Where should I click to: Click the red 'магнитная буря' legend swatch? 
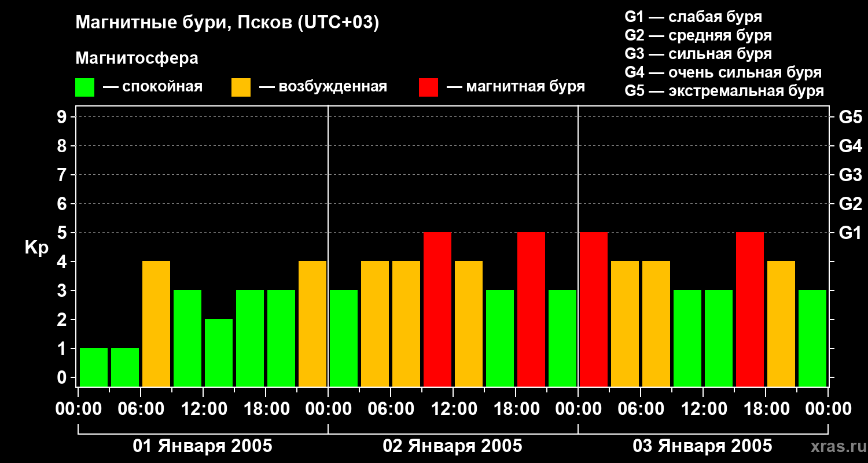click(428, 87)
